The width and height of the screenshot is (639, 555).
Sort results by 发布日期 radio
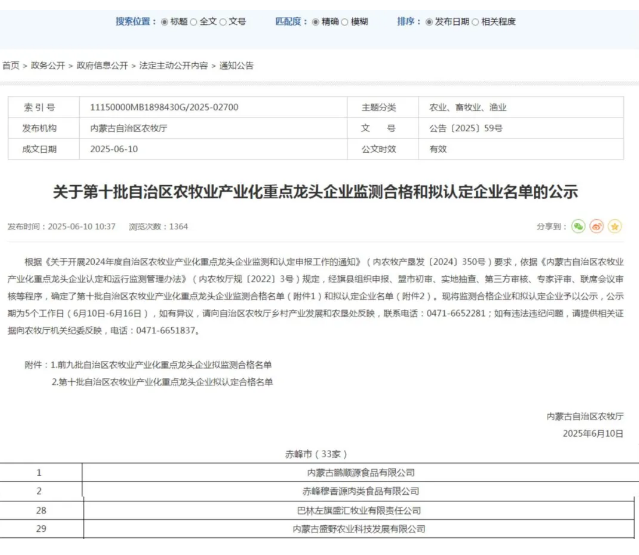(429, 22)
